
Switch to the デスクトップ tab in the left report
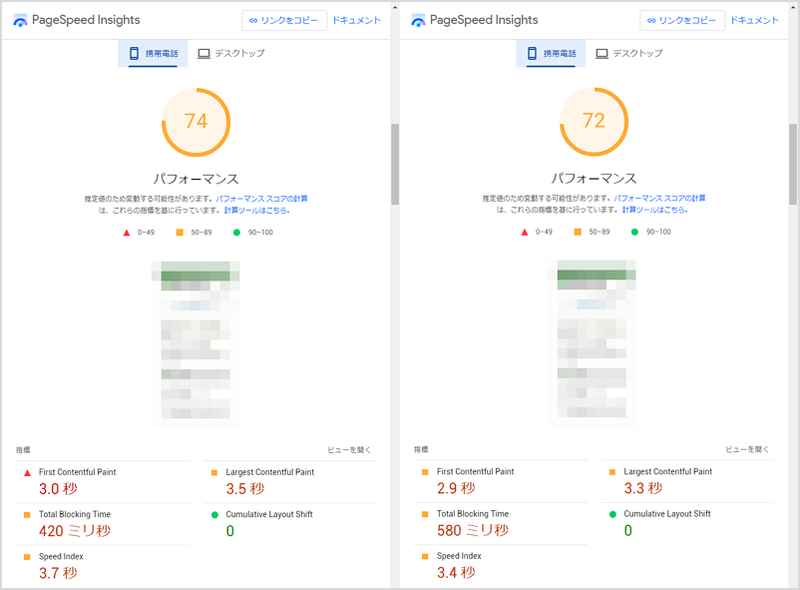(x=231, y=53)
